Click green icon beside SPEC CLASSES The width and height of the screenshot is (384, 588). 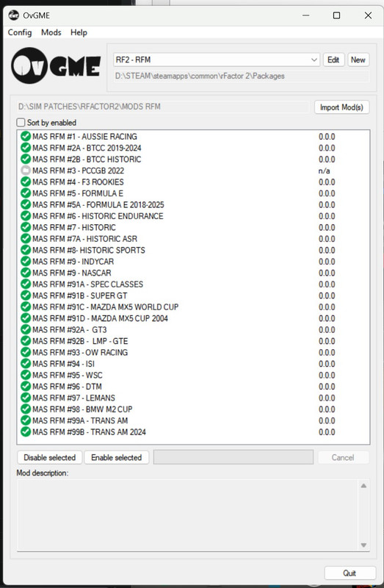pos(26,284)
